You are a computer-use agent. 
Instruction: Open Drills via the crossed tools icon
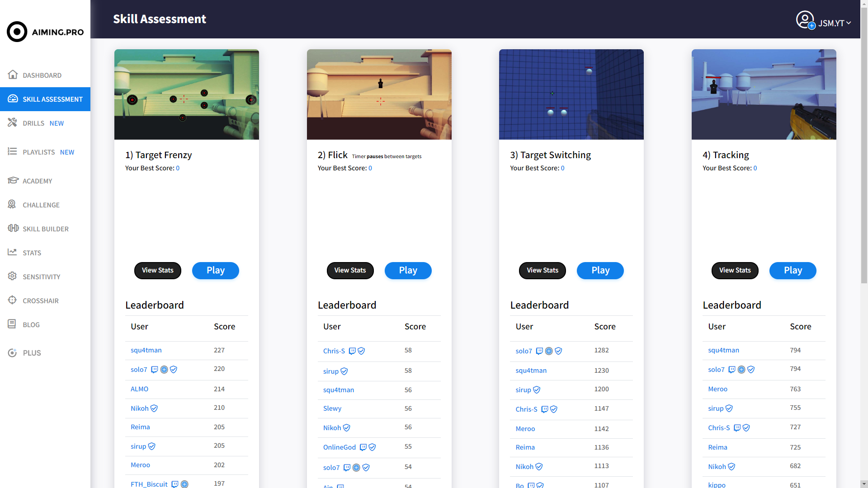point(13,122)
